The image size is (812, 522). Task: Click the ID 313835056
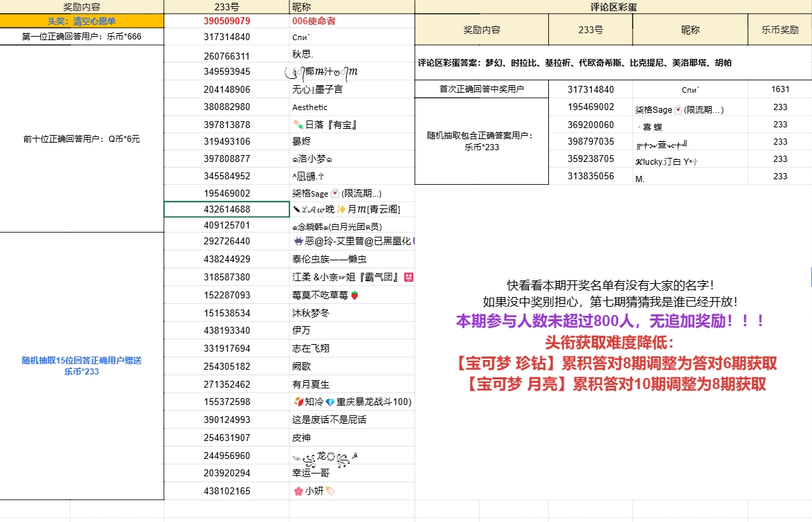point(590,176)
